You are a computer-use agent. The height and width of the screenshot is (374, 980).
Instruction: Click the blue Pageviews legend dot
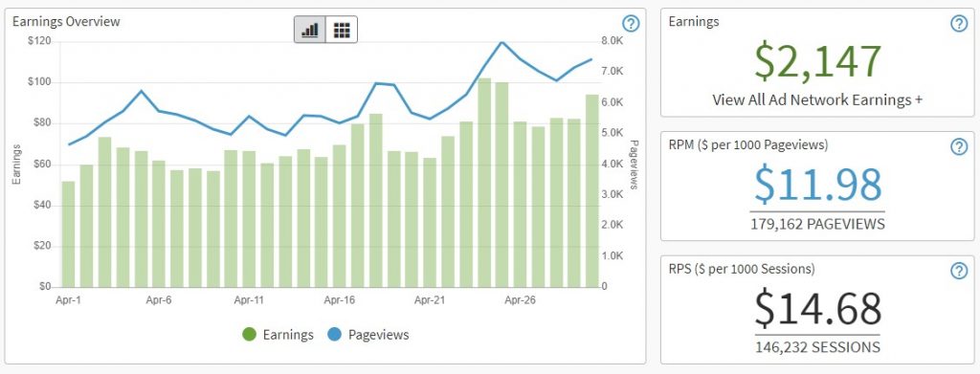point(334,335)
